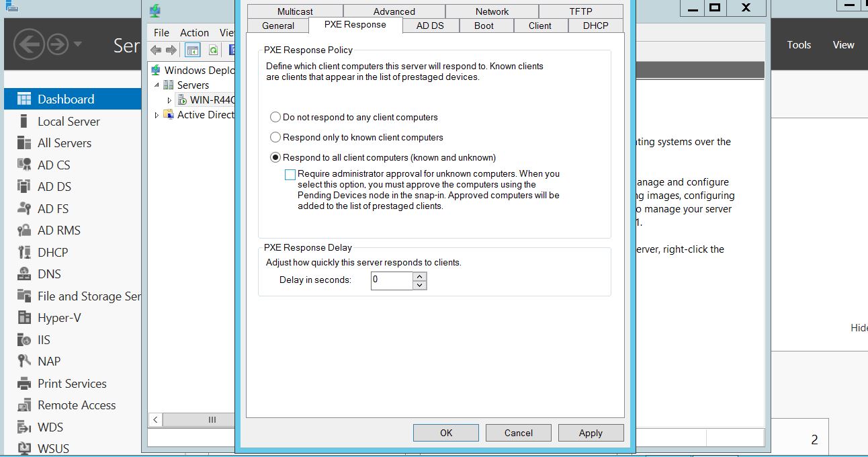The image size is (868, 457).
Task: Click the back arrow in Server Manager header
Action: 29,45
